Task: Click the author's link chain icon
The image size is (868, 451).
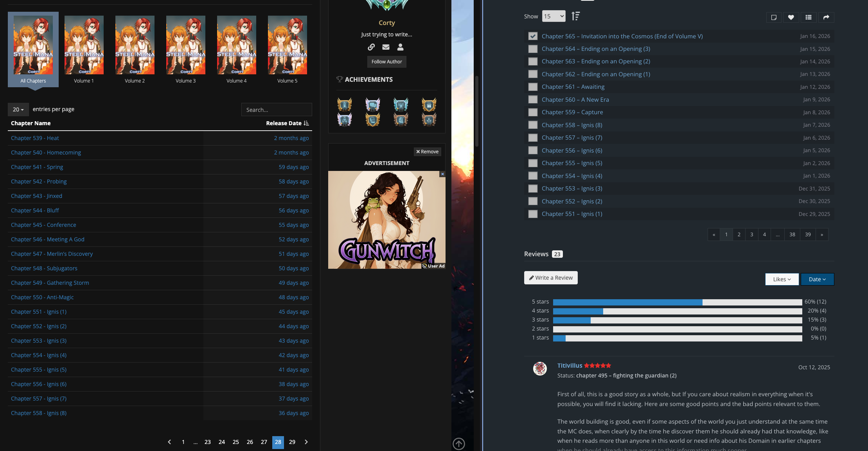Action: (x=371, y=47)
